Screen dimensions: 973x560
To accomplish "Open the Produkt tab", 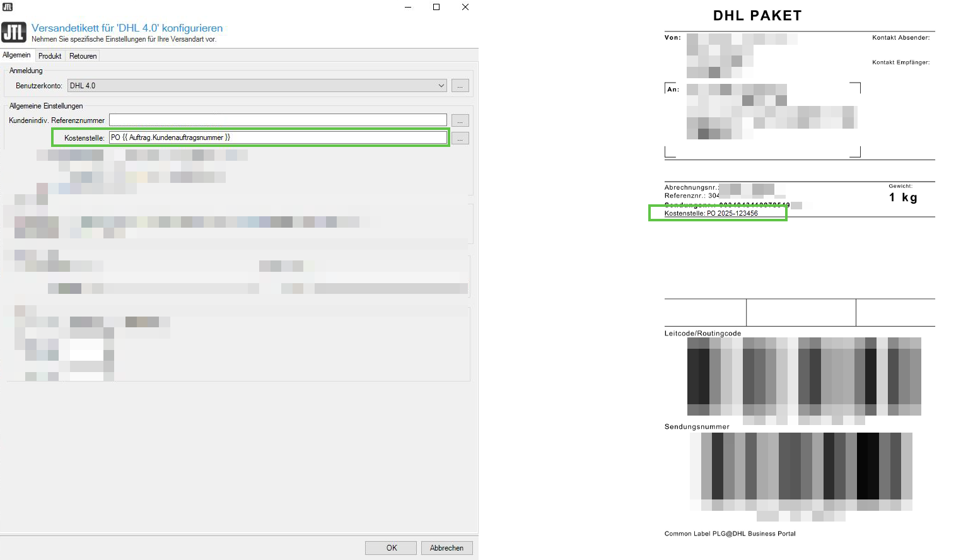I will coord(50,56).
